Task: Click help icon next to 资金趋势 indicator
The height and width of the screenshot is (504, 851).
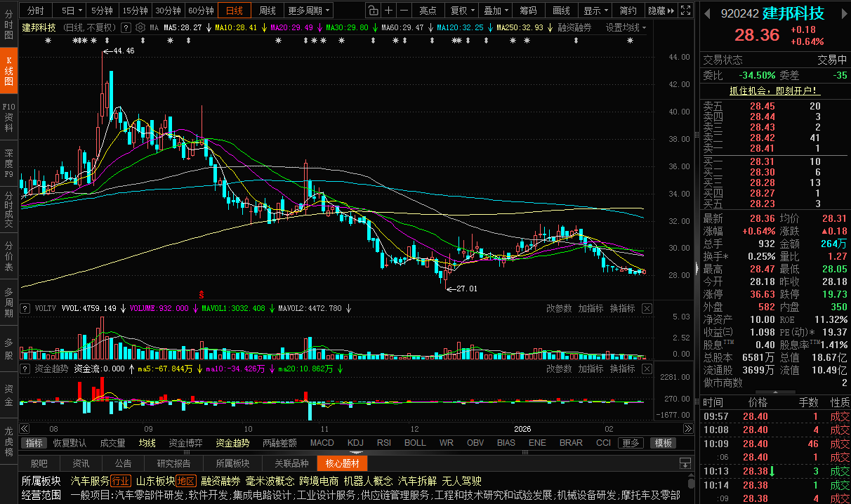Action: (25, 369)
